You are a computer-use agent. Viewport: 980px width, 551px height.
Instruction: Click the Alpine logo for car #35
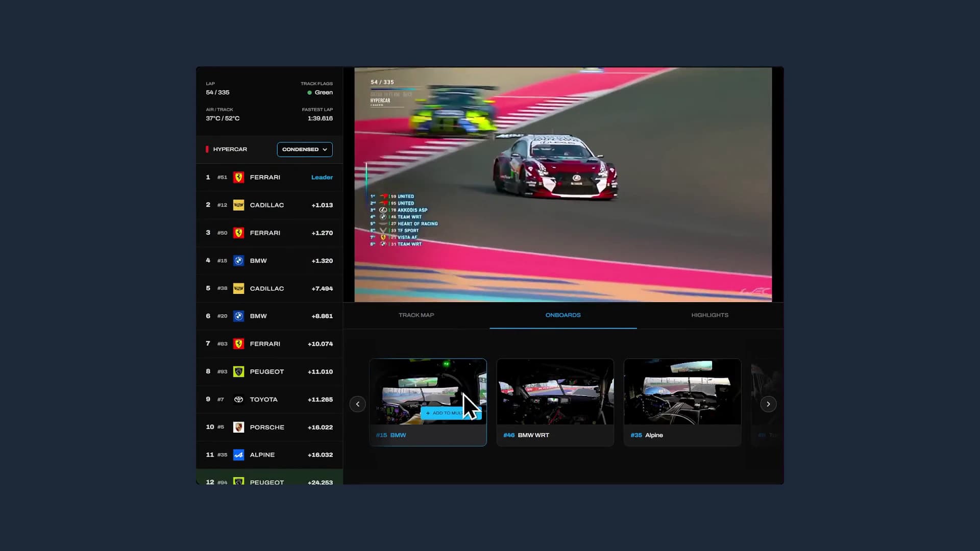point(238,455)
